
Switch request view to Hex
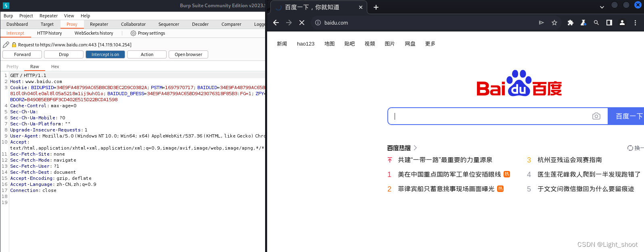(55, 67)
